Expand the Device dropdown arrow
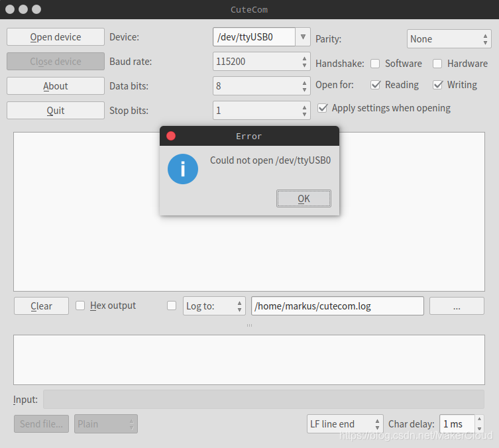Screen dimensions: 499x448 [303, 37]
